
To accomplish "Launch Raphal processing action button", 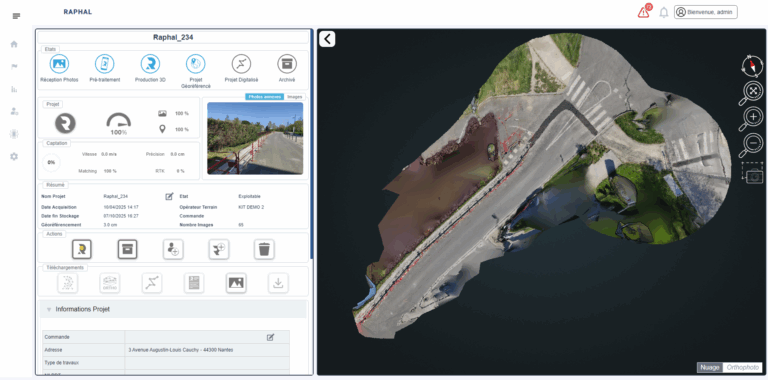I will pyautogui.click(x=82, y=249).
